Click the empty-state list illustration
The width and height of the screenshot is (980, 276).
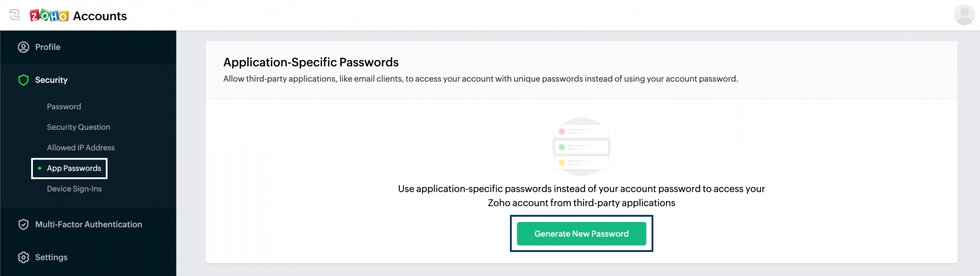tap(581, 146)
